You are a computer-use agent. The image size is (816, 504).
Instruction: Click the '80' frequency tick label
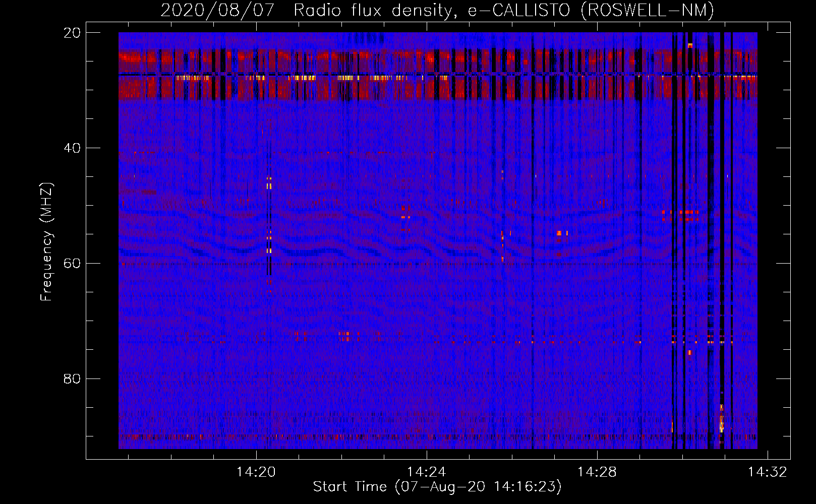coord(72,379)
